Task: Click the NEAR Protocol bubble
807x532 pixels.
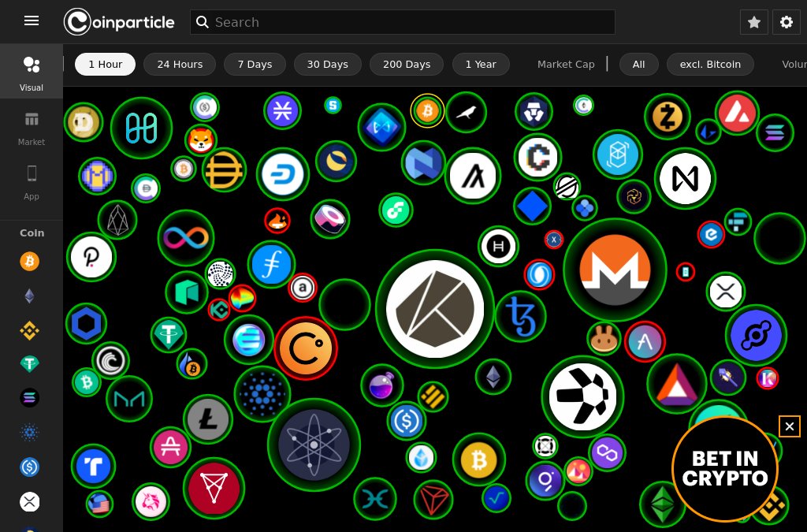Action: pyautogui.click(x=685, y=179)
